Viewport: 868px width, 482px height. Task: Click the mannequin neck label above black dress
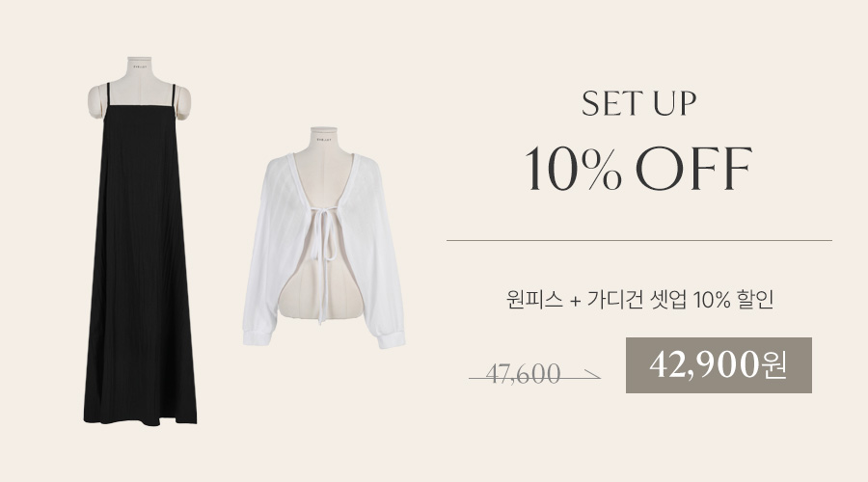pos(139,67)
